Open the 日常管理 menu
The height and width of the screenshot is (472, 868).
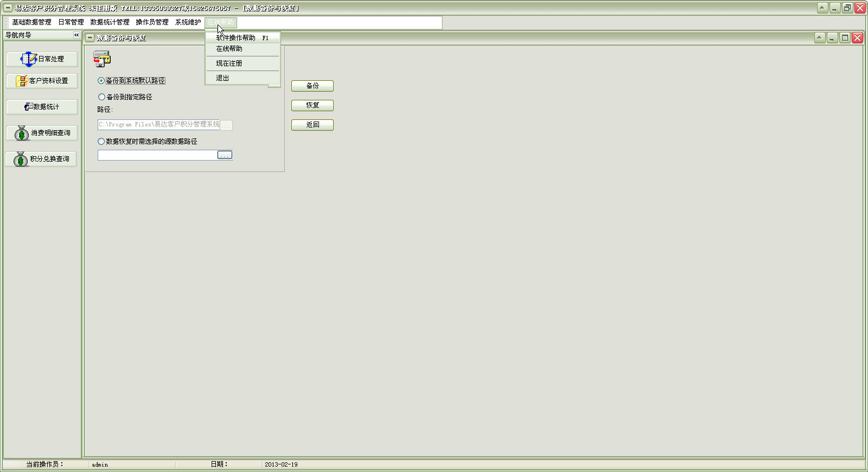(x=71, y=22)
